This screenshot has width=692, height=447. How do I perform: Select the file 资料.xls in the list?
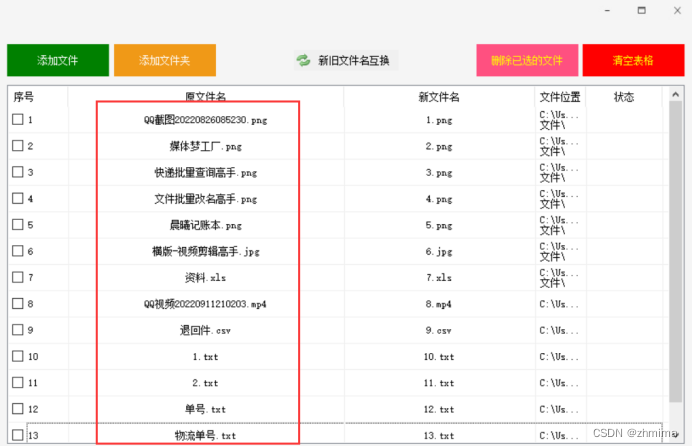click(205, 277)
